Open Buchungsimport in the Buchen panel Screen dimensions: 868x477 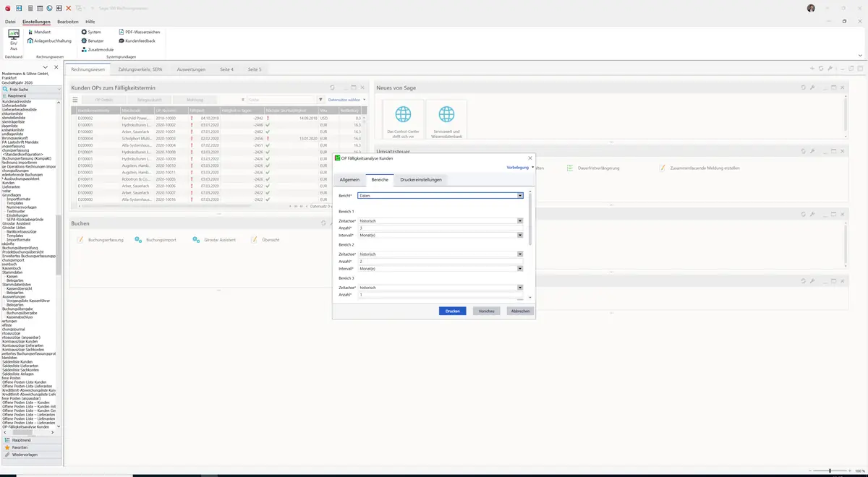pyautogui.click(x=156, y=239)
